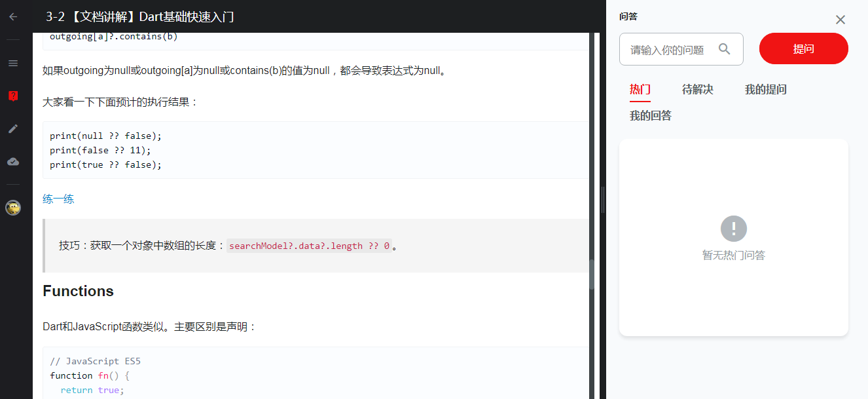Click the sentence Dart和JavaScript函数类似
Image resolution: width=868 pixels, height=399 pixels.
[150, 326]
